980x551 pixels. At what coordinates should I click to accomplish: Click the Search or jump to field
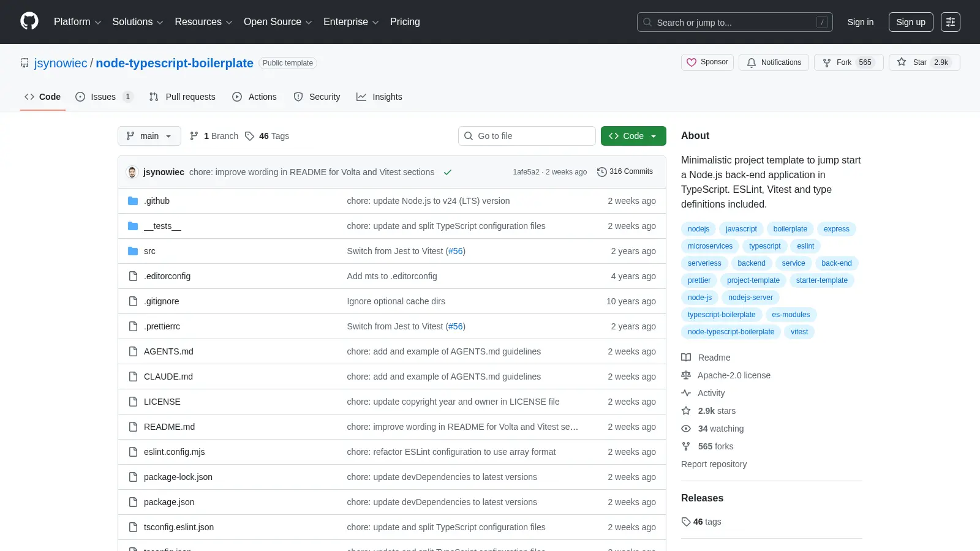pos(735,22)
